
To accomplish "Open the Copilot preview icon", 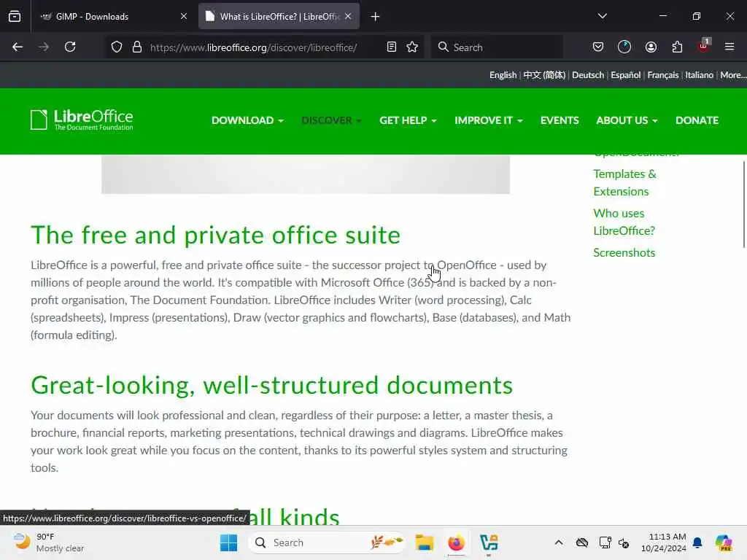I will [724, 542].
